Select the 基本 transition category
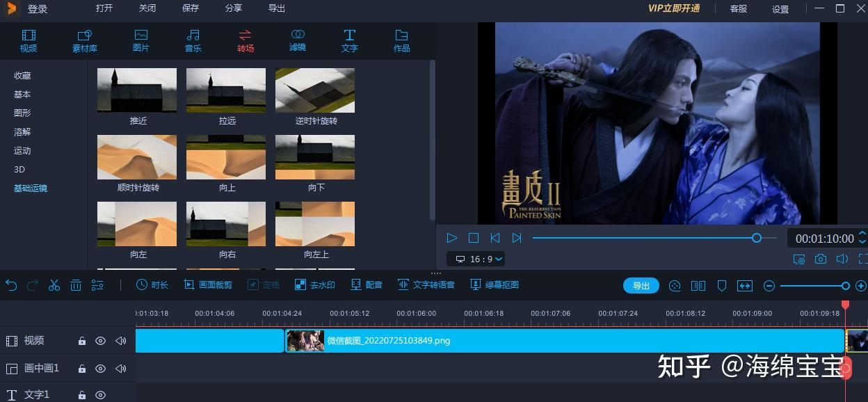 click(x=22, y=95)
